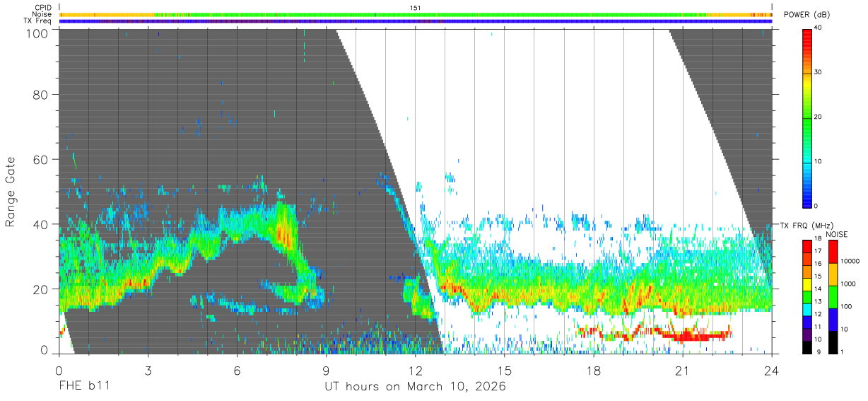Click the FHE b11 radar beam label
Viewport: 868px width, 401px height.
click(83, 387)
